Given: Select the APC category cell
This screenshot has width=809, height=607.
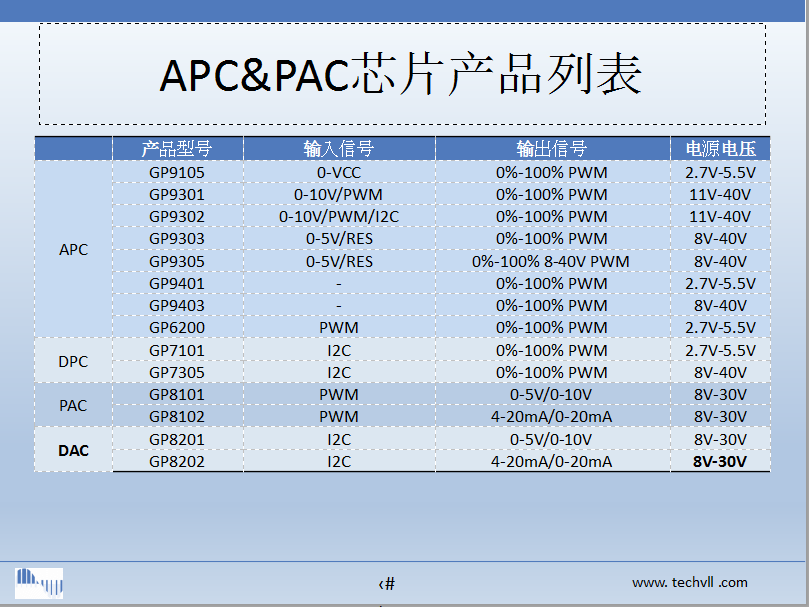Looking at the screenshot, I should (x=73, y=250).
